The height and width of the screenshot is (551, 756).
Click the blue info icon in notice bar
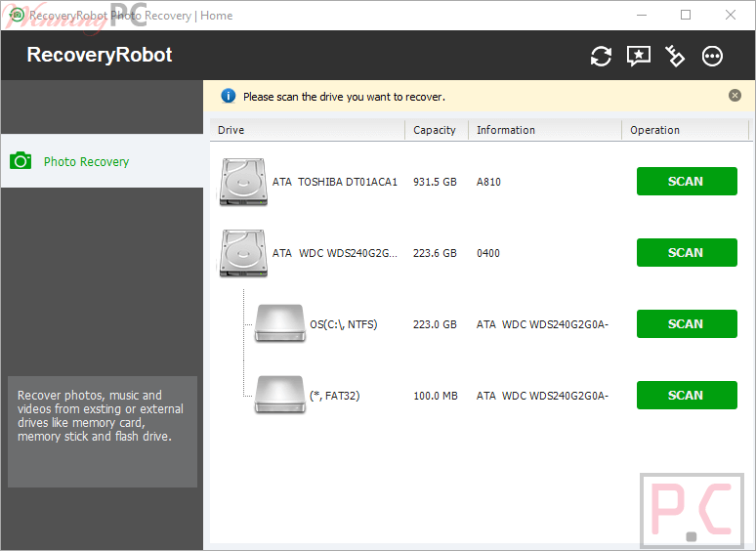point(228,97)
